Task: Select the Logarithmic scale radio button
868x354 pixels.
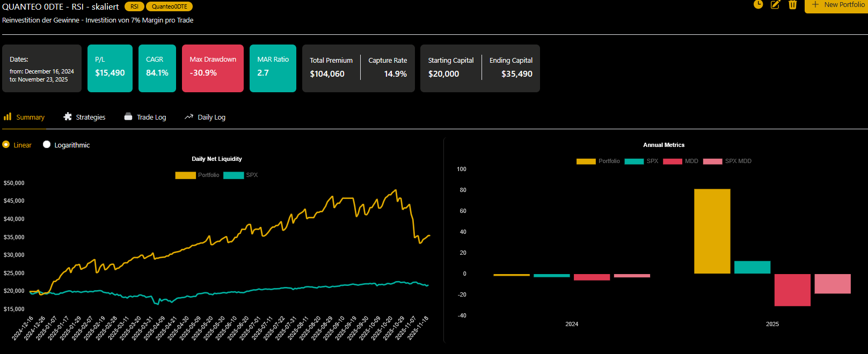Action: point(47,145)
